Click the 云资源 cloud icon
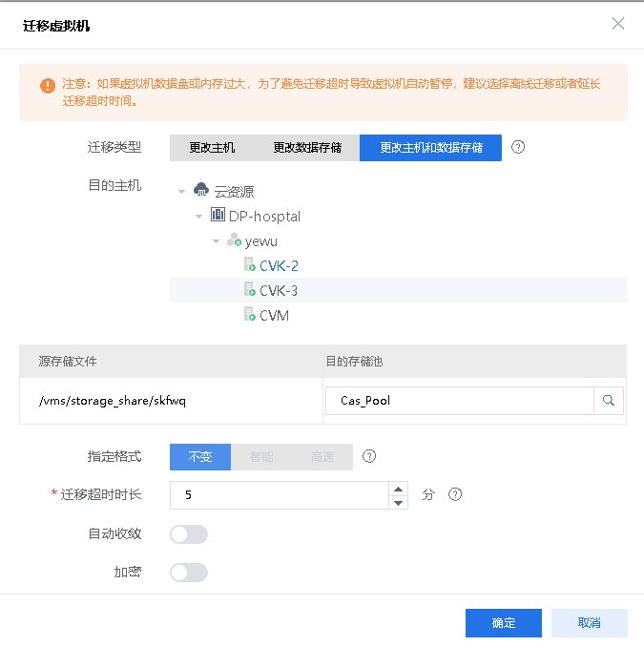644x647 pixels. (x=200, y=191)
